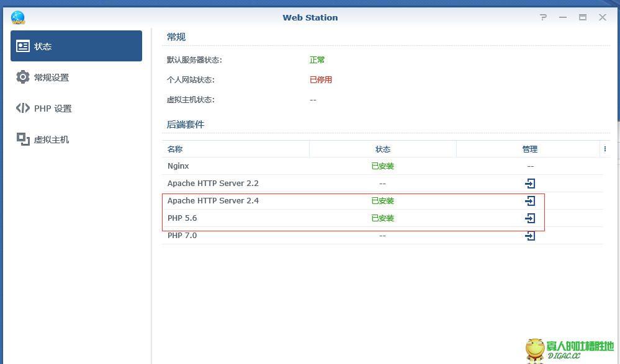Click the 虚拟主机状态 label
This screenshot has height=364, width=620.
pos(191,100)
